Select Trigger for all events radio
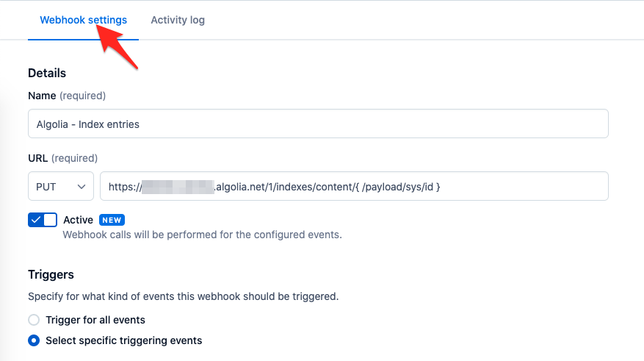Screen dimensions: 644x361 coord(34,320)
